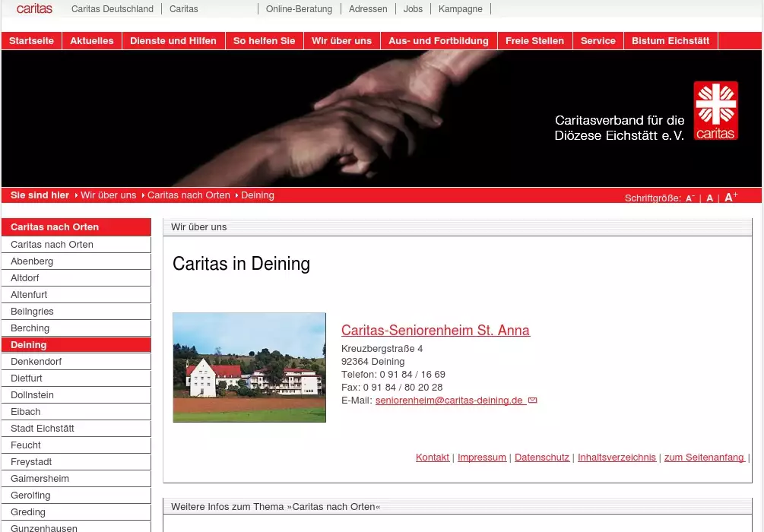
Task: Click the envelope icon next to email address
Action: pos(532,401)
